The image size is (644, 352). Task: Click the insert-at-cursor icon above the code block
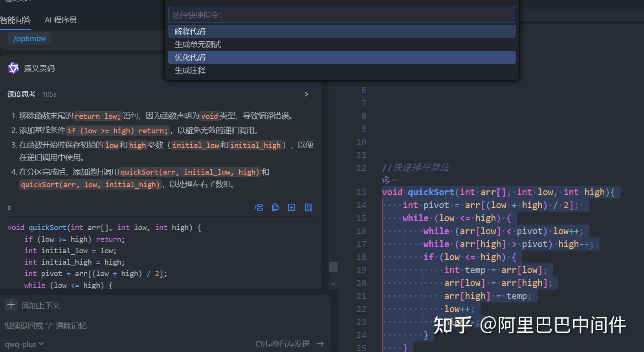(x=259, y=207)
